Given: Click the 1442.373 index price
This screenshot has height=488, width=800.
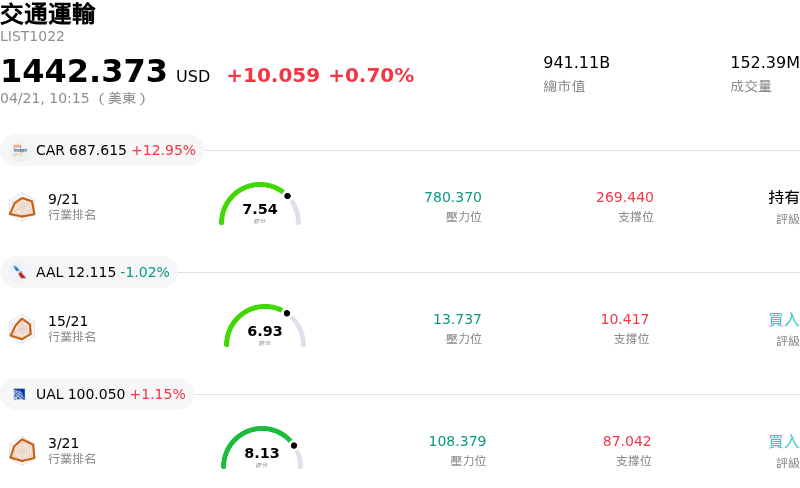Looking at the screenshot, I should (84, 72).
